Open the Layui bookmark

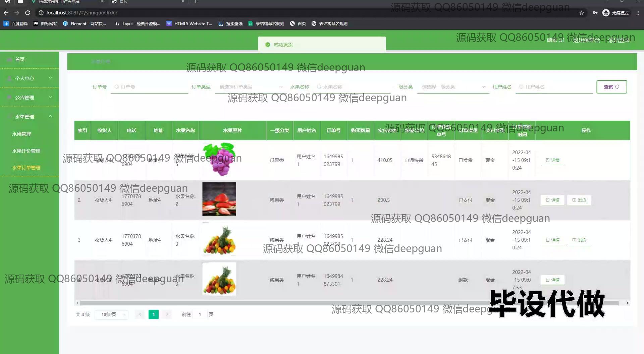[x=138, y=23]
